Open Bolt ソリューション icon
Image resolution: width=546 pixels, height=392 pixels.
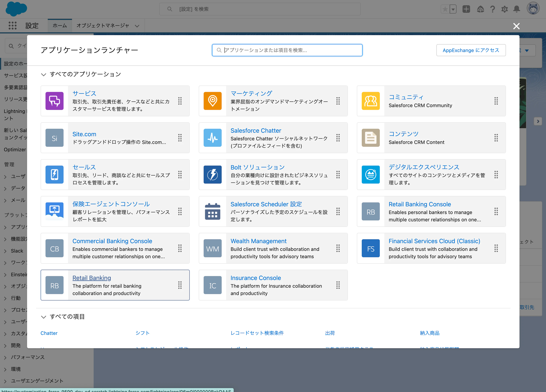tap(213, 174)
